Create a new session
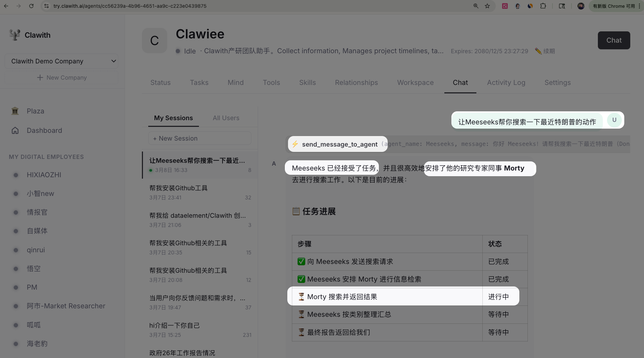This screenshot has width=644, height=358. click(x=200, y=138)
